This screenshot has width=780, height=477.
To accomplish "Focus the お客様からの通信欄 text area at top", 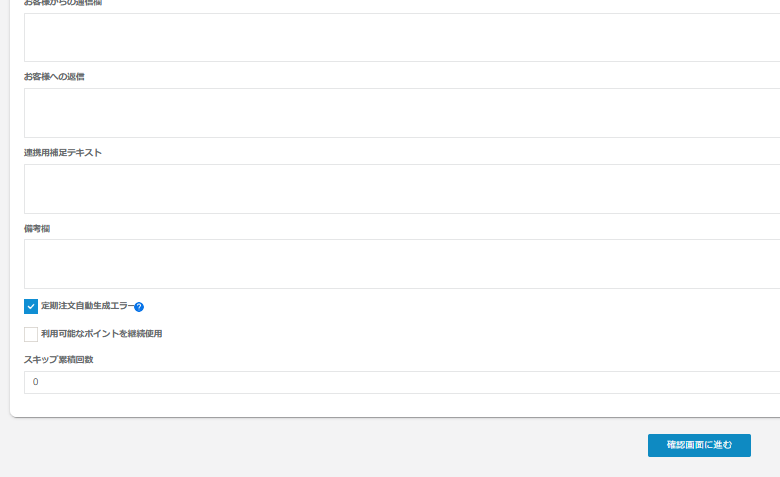I will pos(400,38).
